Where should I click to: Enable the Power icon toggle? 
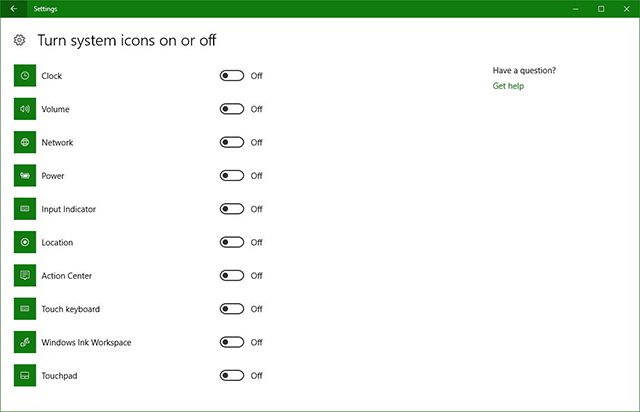tap(232, 176)
